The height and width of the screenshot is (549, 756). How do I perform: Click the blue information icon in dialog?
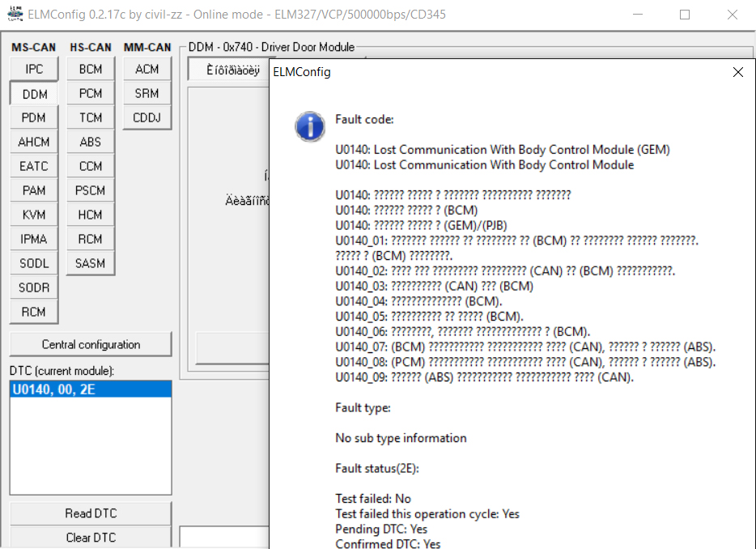coord(308,126)
